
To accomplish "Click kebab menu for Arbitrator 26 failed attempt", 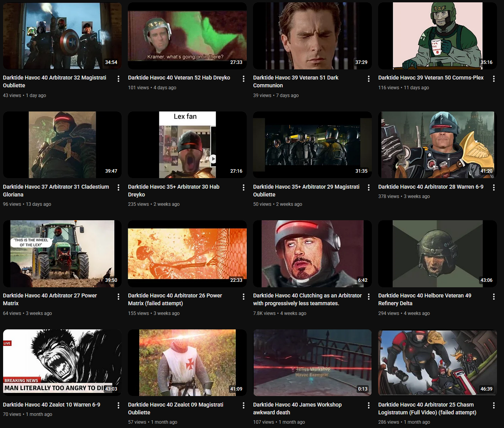I will pyautogui.click(x=244, y=297).
